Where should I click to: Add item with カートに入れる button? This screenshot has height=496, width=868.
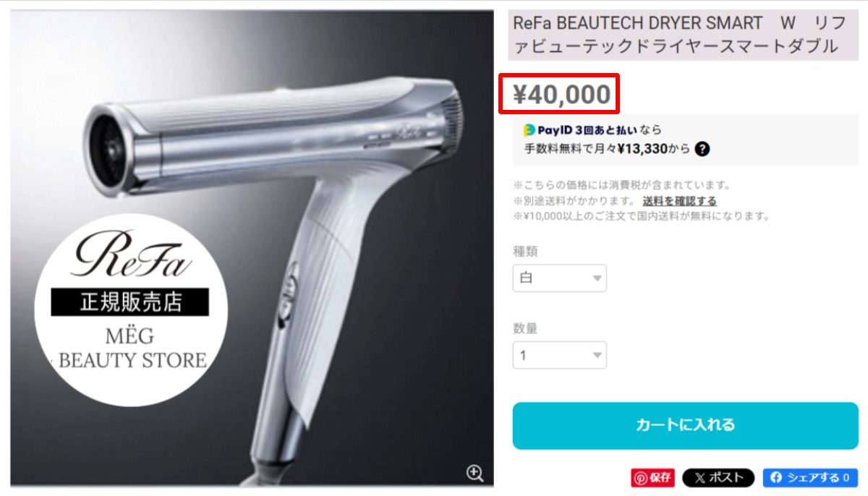point(686,425)
